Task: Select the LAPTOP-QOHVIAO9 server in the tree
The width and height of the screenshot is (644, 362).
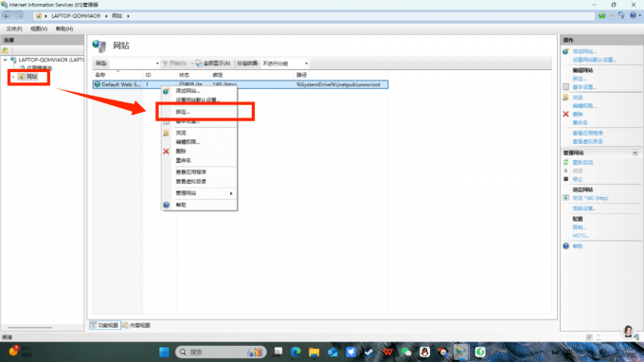Action: (x=51, y=60)
